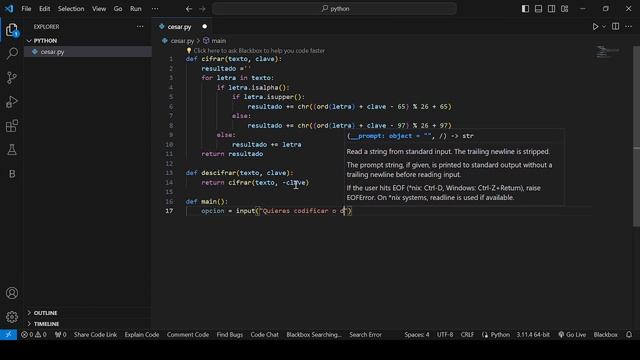
Task: Open remote window status bar icon
Action: (x=8, y=335)
